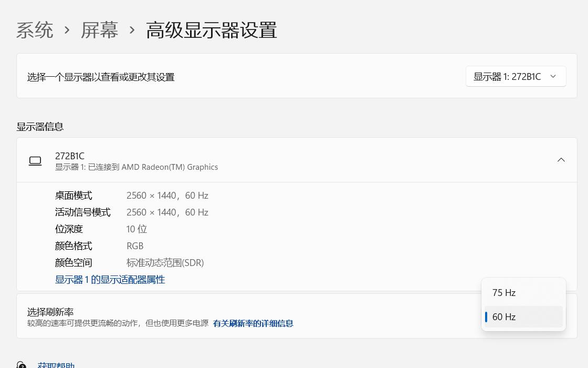588x368 pixels.
Task: Click the 活动信号模式 value 2560 × 1440, 60 Hz
Action: (167, 212)
